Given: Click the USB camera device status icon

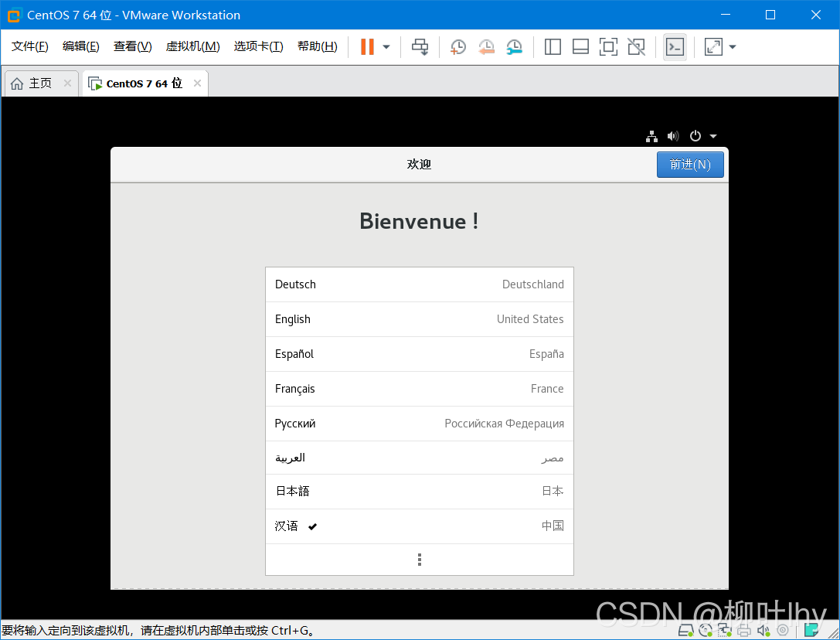Looking at the screenshot, I should pos(783,631).
